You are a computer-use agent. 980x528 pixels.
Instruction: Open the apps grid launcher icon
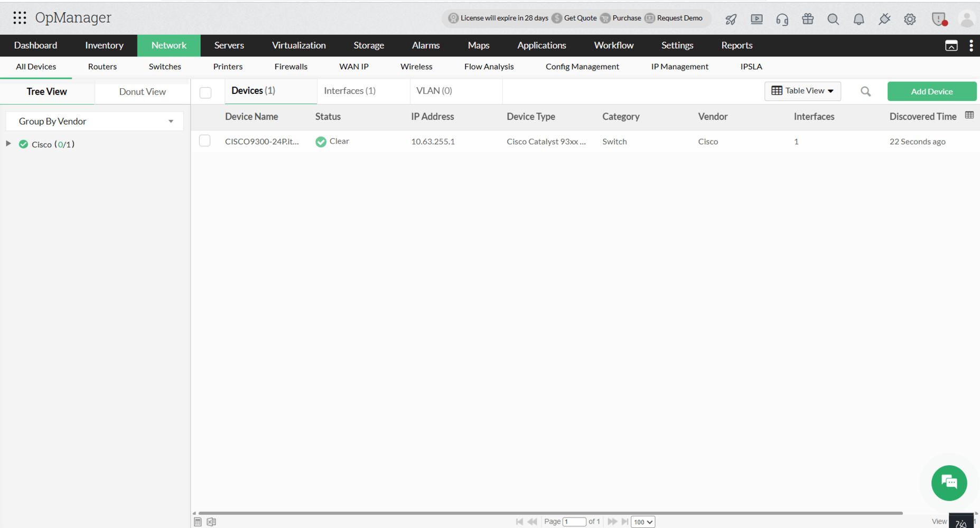pyautogui.click(x=20, y=18)
